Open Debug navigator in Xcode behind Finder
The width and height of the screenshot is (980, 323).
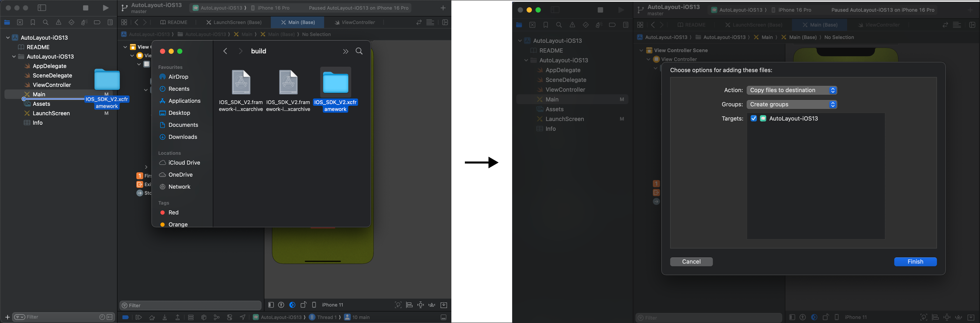(84, 22)
